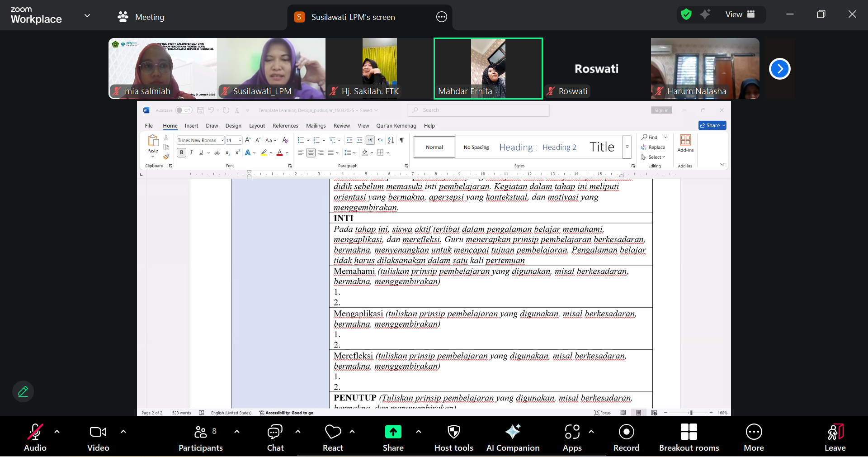Select mia salmiah's video thumbnail
This screenshot has height=457, width=868.
point(163,68)
